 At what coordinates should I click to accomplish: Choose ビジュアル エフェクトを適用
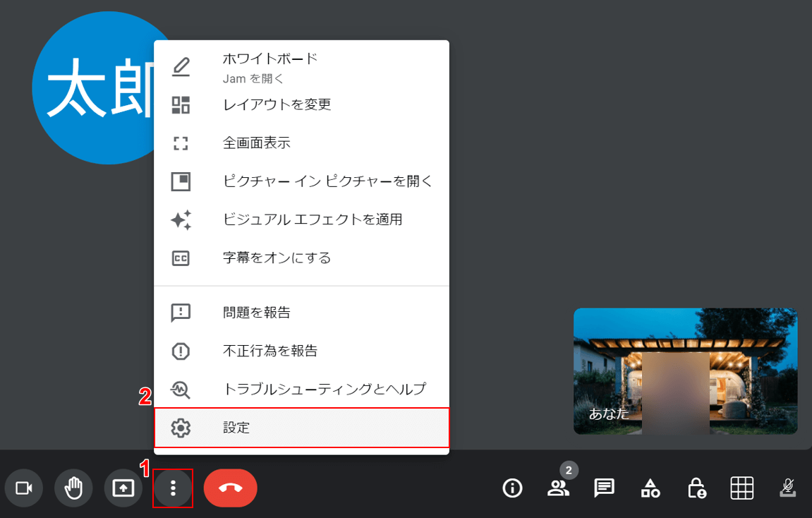301,219
